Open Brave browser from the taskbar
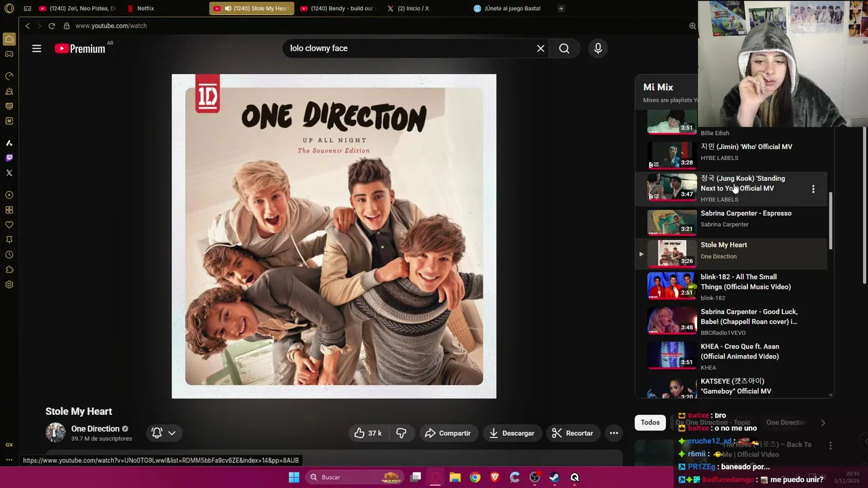This screenshot has width=868, height=488. coord(495,477)
